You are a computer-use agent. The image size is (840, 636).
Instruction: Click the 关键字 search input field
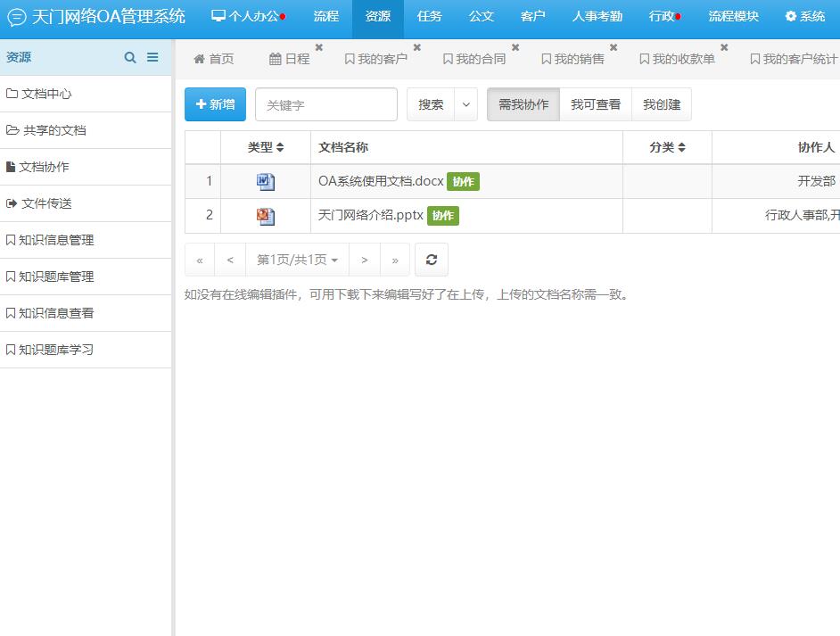point(326,104)
